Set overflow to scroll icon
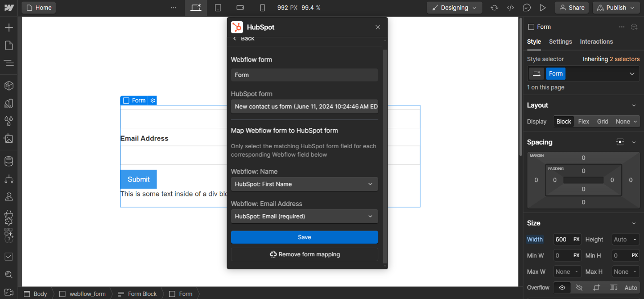This screenshot has width=644, height=299. 613,287
